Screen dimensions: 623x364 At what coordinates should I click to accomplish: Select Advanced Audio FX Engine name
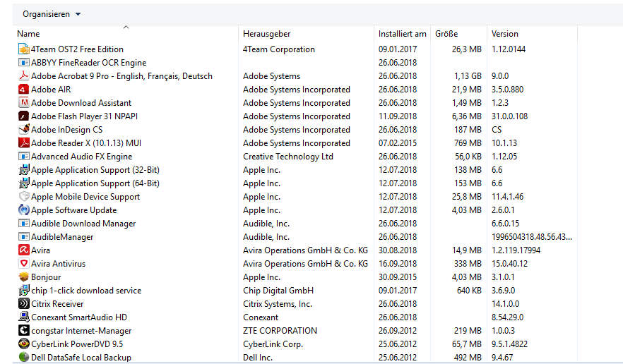point(81,157)
